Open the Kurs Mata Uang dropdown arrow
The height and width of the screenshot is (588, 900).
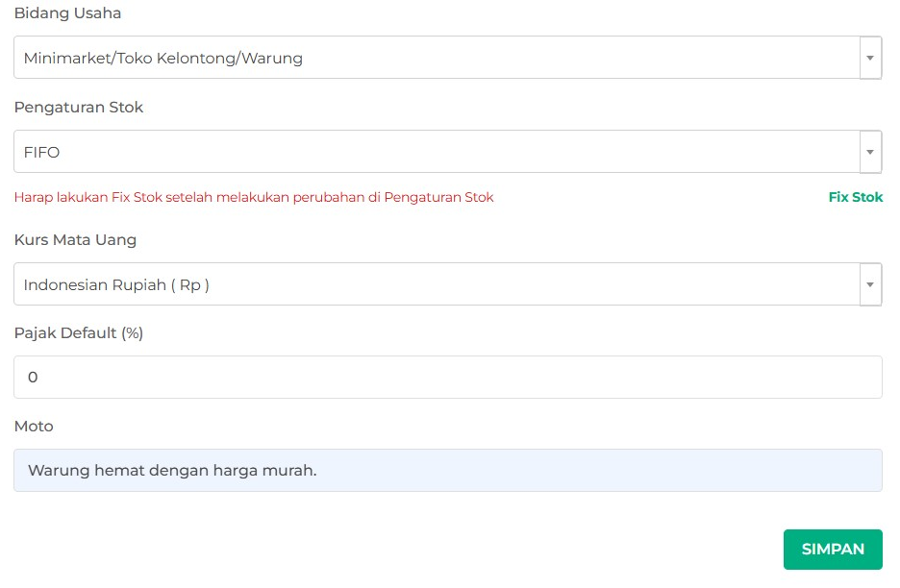[x=869, y=284]
